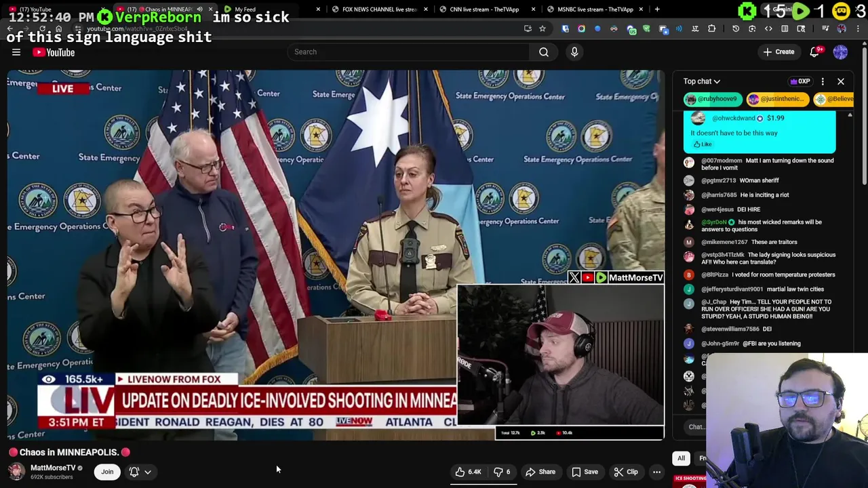Share the video
Viewport: 868px width, 488px height.
tap(540, 472)
